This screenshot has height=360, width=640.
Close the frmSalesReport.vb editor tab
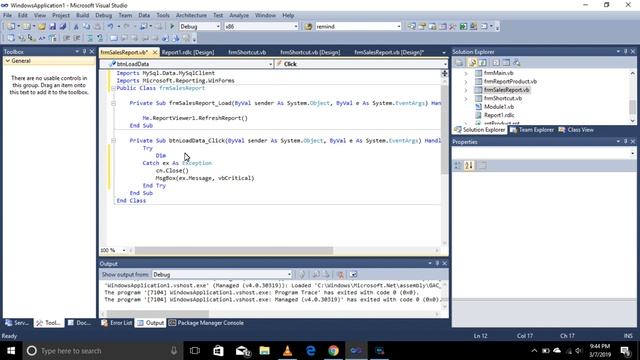tap(155, 52)
